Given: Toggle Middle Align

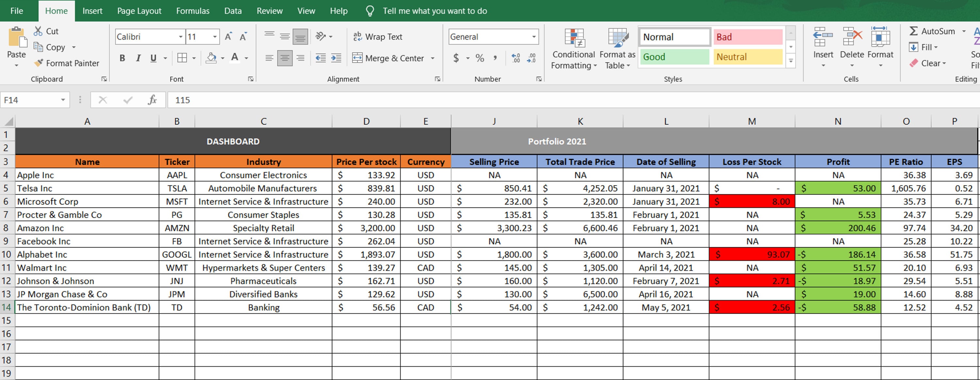Looking at the screenshot, I should (x=285, y=37).
